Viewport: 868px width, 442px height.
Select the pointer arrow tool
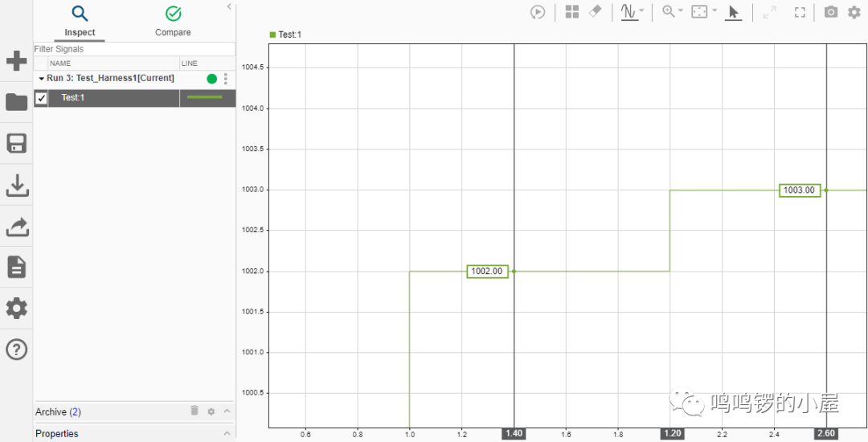point(733,13)
